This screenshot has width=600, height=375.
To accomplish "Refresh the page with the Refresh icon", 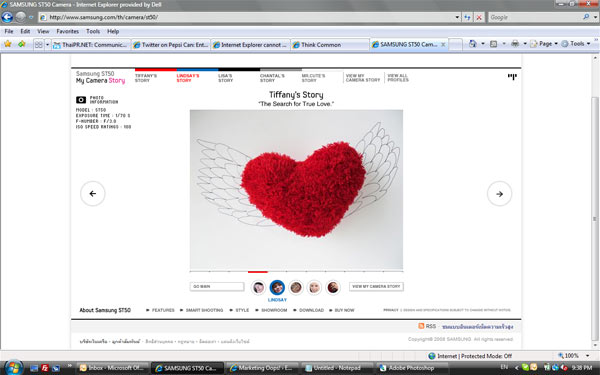I will coord(467,17).
